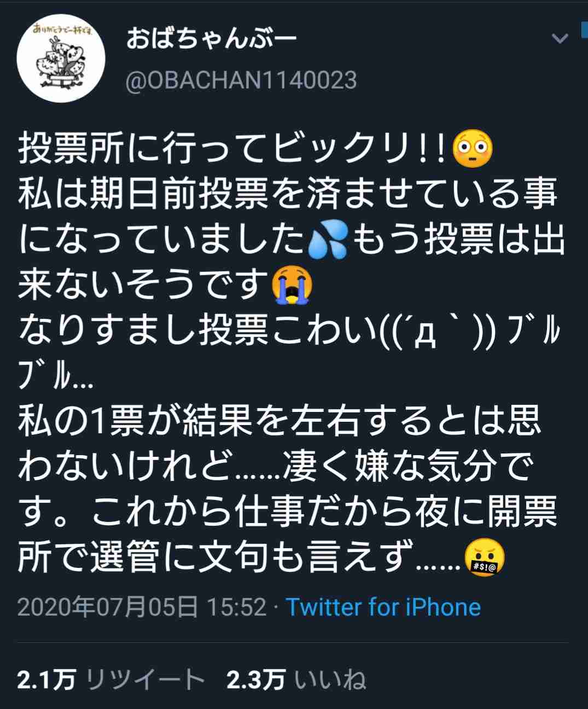The width and height of the screenshot is (588, 709).
Task: View the 2.1万 リツイート list
Action: 111,679
